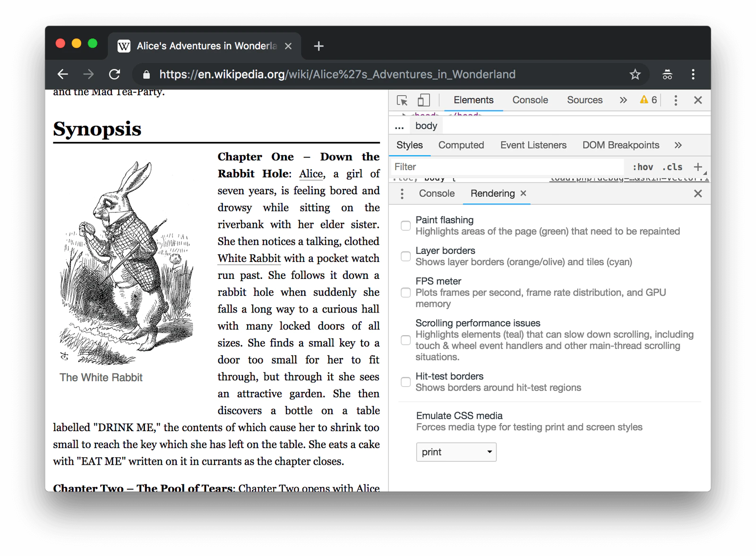The height and width of the screenshot is (556, 756).
Task: Follow the Alice link
Action: click(312, 174)
